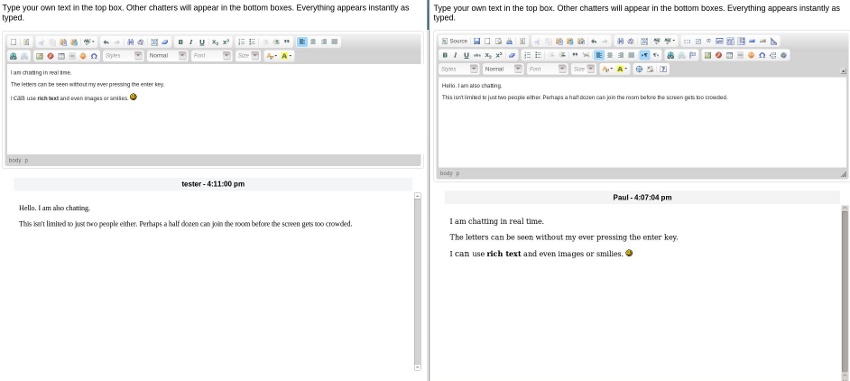
Task: Click Replace icon in right editor toolbar
Action: [x=630, y=41]
